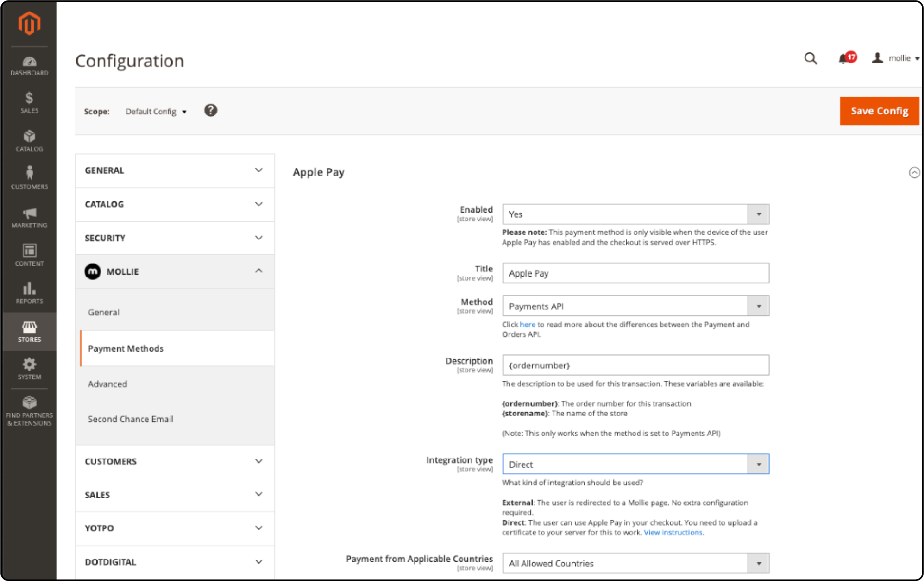This screenshot has height=581, width=924.
Task: Collapse the Apple Pay section circle icon
Action: click(x=914, y=173)
